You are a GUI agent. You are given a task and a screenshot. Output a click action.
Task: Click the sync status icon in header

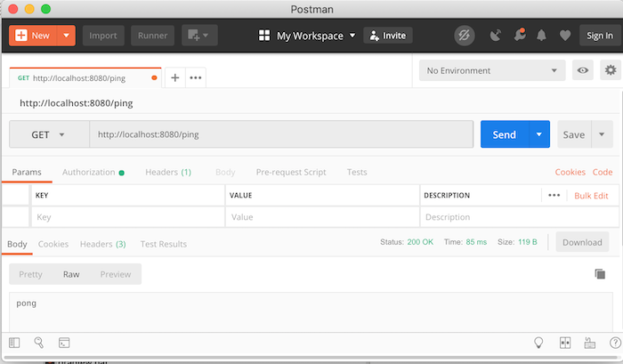pos(464,36)
